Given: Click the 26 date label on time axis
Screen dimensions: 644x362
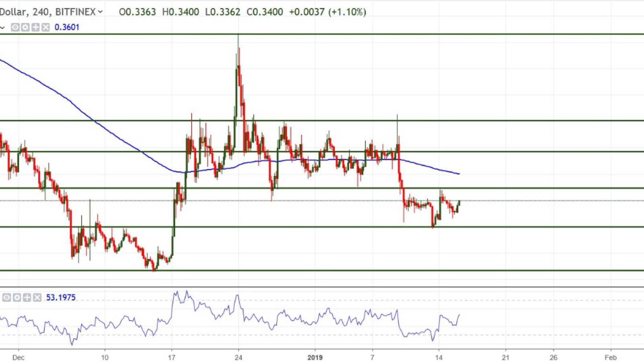Looking at the screenshot, I should pos(553,358).
